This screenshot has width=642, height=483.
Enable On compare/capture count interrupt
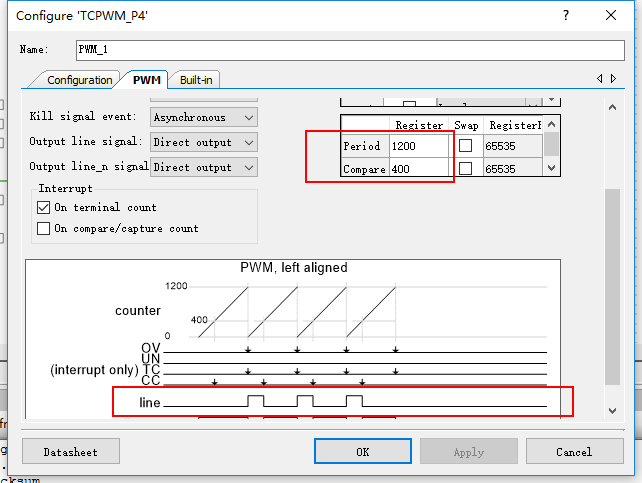43,228
